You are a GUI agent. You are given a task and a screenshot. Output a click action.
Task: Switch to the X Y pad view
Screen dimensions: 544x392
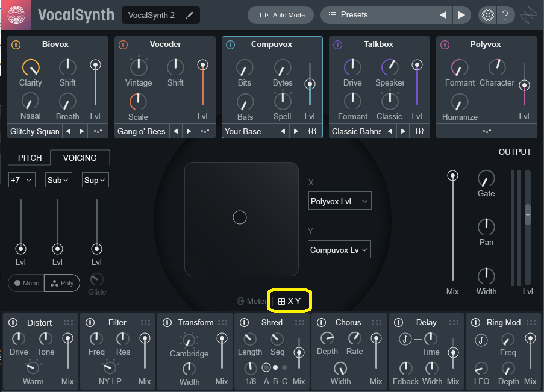(x=289, y=301)
